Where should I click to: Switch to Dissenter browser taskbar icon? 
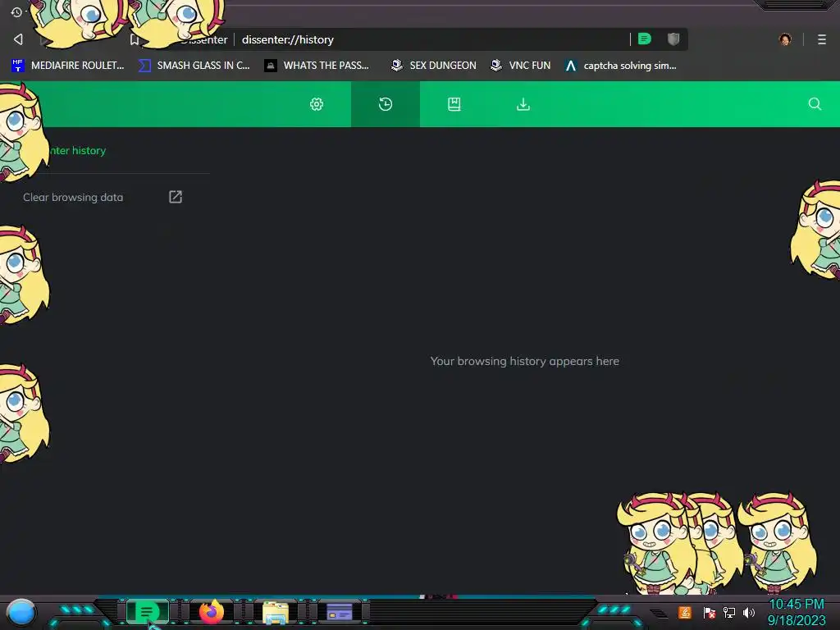148,612
